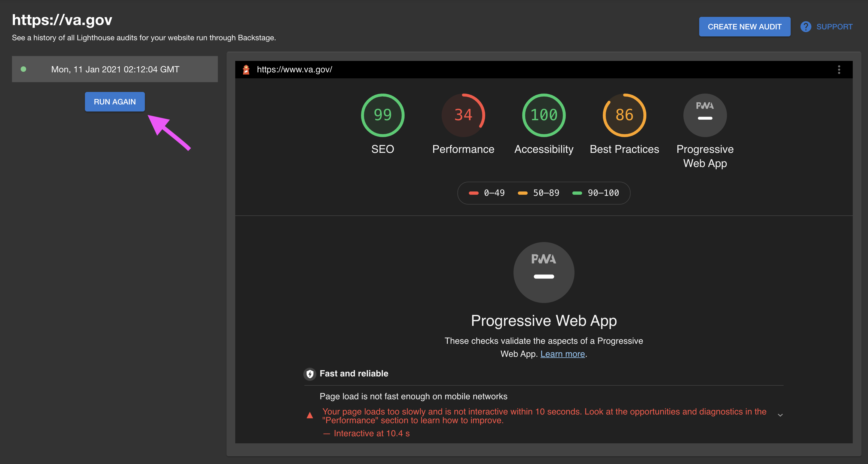Open the Learn more link

563,354
